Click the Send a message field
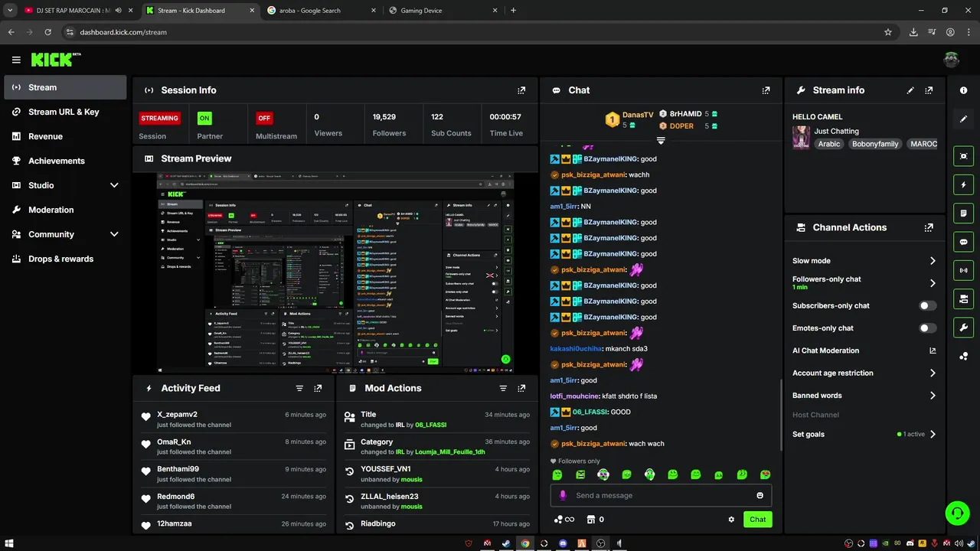980x551 pixels. [x=661, y=495]
